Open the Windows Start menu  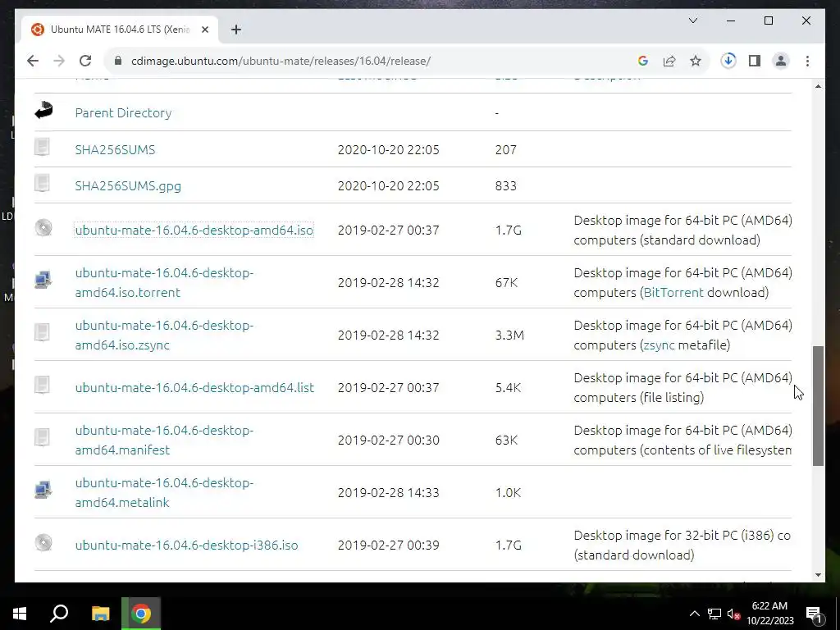coord(20,614)
